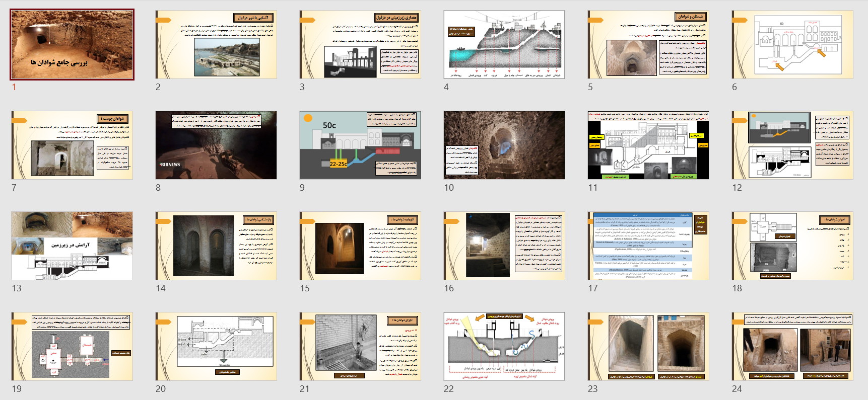Viewport: 868px width, 400px height.
Task: Click the slide number 12 label
Action: (737, 188)
